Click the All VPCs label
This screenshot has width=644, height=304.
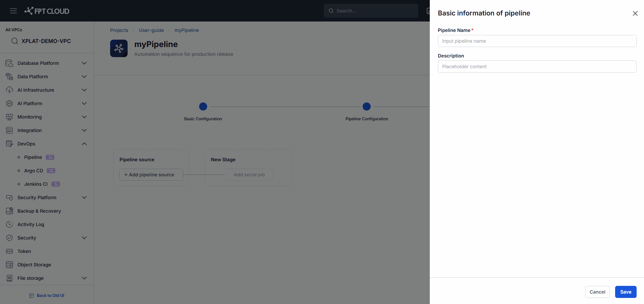(14, 30)
